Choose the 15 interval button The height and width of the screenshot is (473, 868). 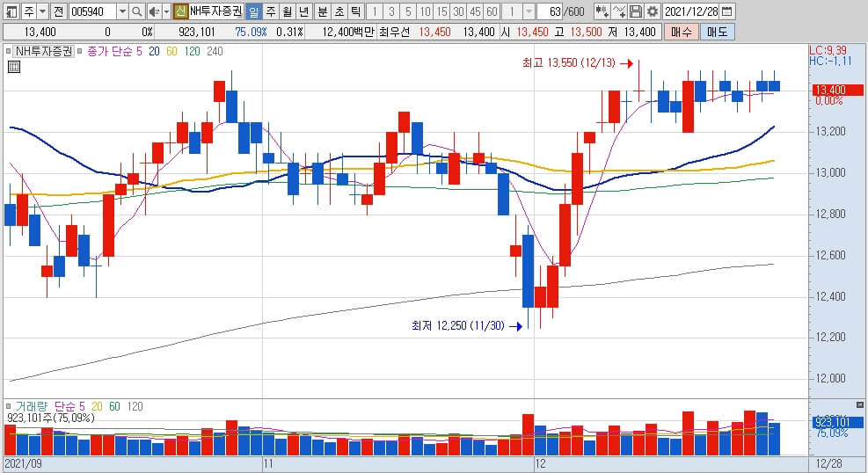point(441,11)
